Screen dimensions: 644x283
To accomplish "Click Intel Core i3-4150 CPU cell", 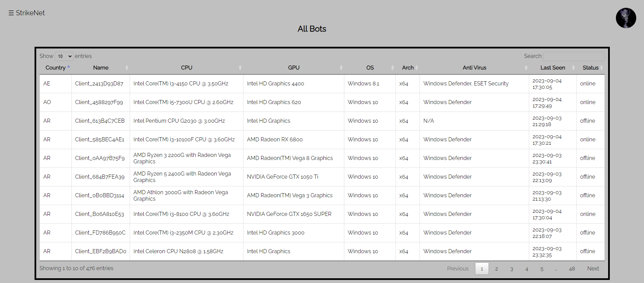I will (187, 84).
